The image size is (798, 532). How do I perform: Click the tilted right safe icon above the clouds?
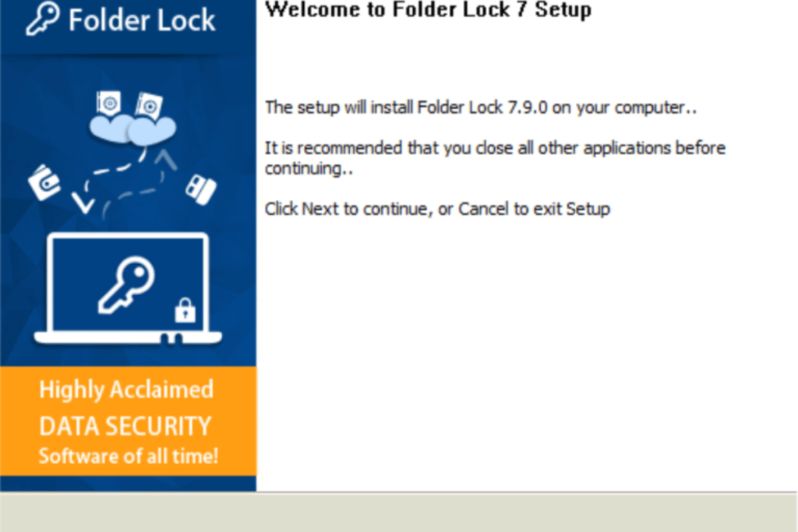pyautogui.click(x=149, y=106)
